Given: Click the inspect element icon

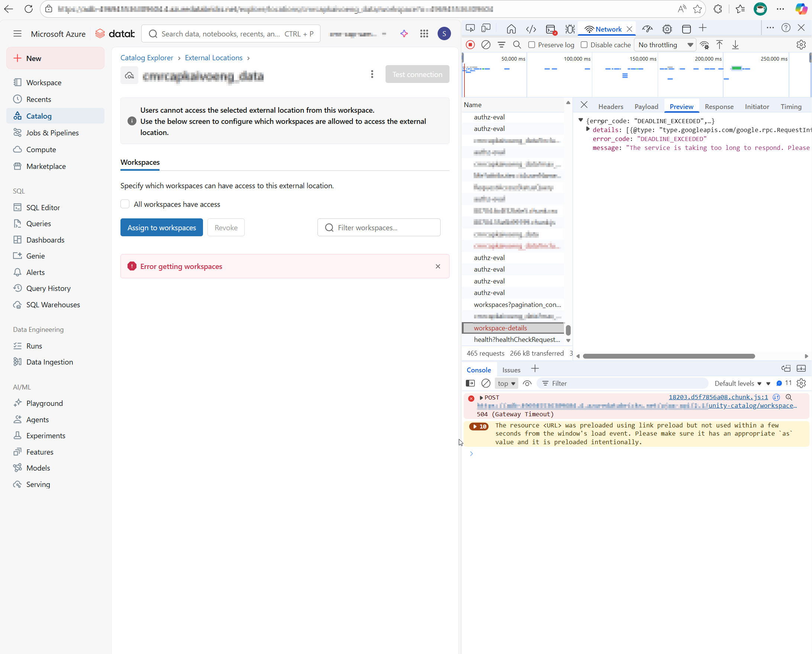Looking at the screenshot, I should click(470, 28).
